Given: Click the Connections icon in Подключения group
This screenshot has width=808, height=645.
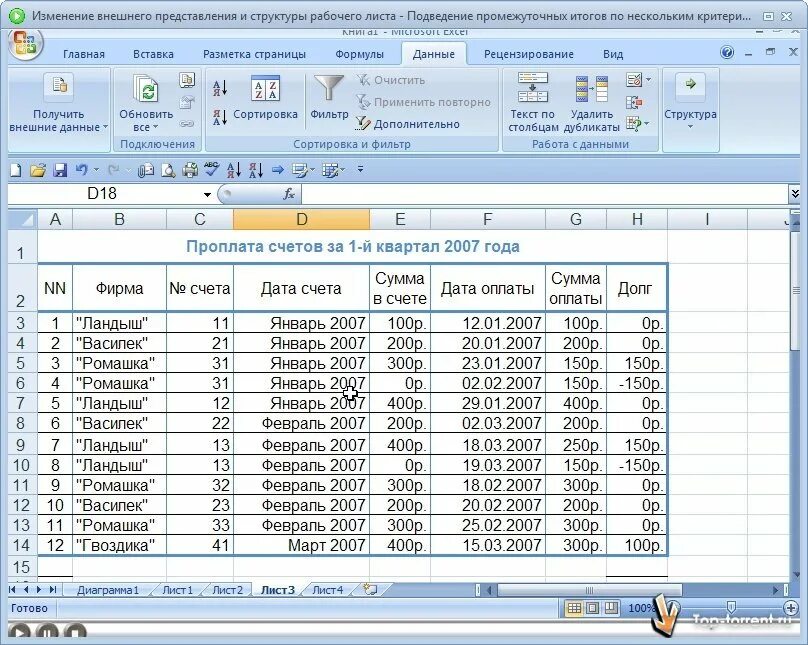Looking at the screenshot, I should (187, 80).
